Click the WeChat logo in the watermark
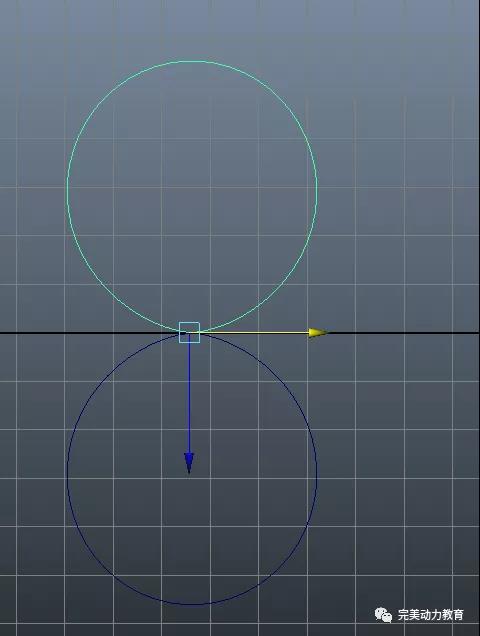 (383, 615)
